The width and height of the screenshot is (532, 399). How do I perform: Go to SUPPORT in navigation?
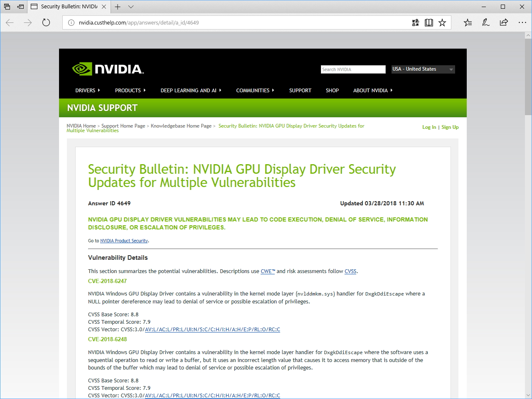[300, 91]
